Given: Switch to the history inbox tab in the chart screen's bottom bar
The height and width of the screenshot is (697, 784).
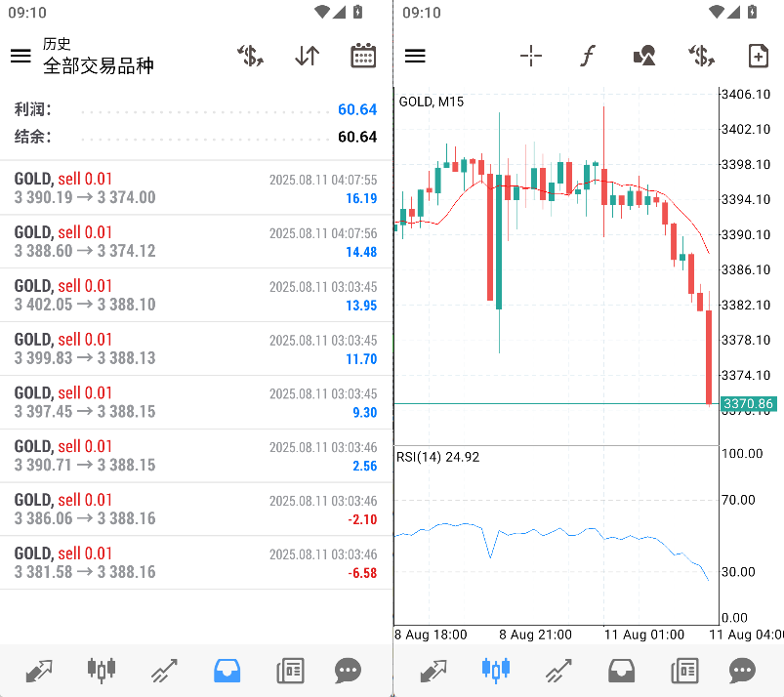Looking at the screenshot, I should (x=622, y=671).
